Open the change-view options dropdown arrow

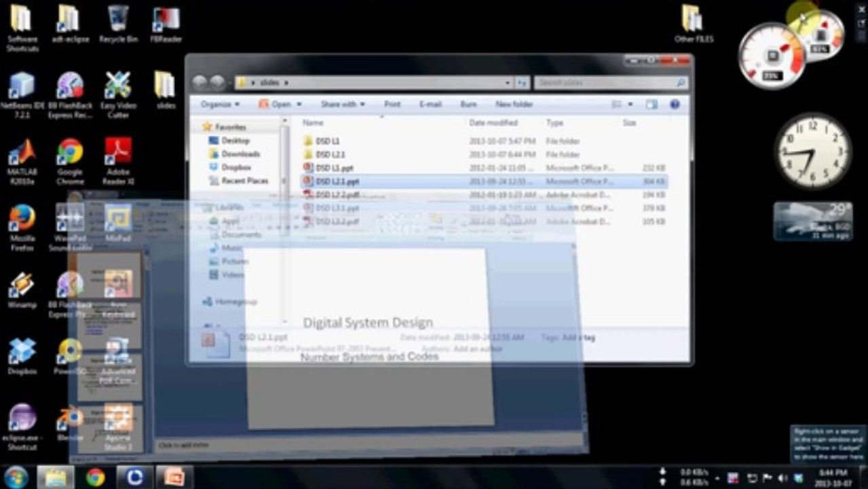coord(630,105)
